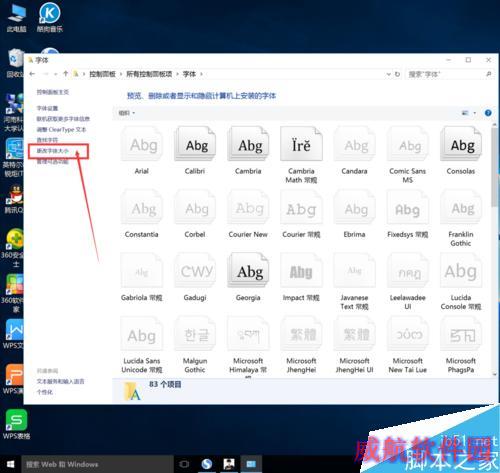The height and width of the screenshot is (473, 500).
Task: Select the Courier New font icon
Action: coord(248,207)
